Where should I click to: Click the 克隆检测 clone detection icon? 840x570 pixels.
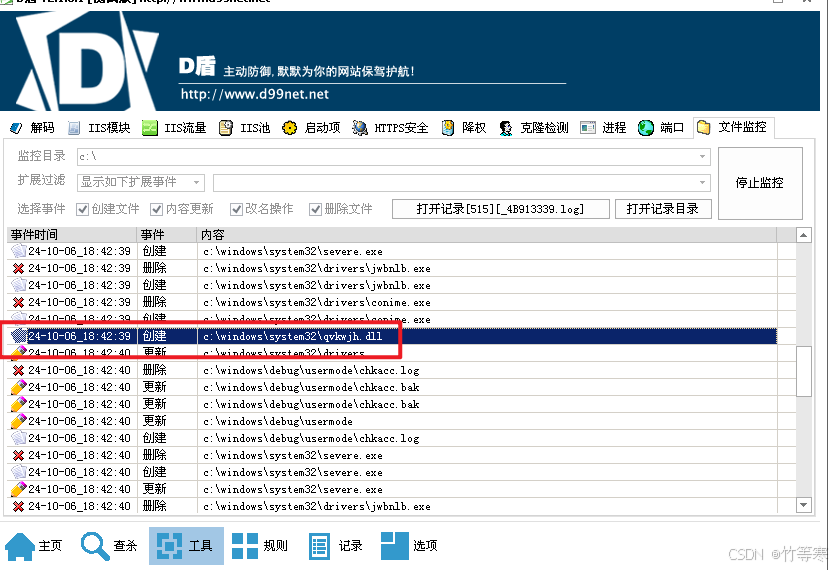[x=505, y=128]
